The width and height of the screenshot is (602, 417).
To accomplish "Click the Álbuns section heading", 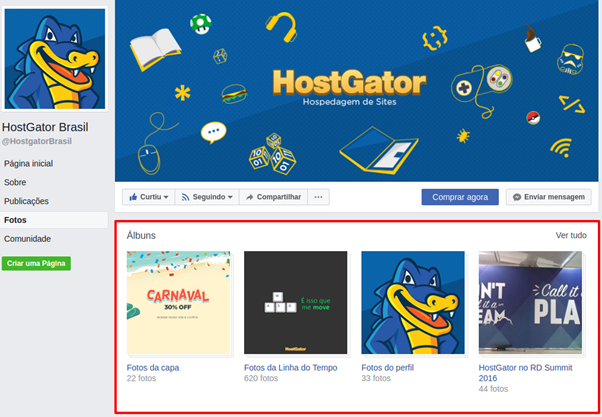I will coord(141,235).
